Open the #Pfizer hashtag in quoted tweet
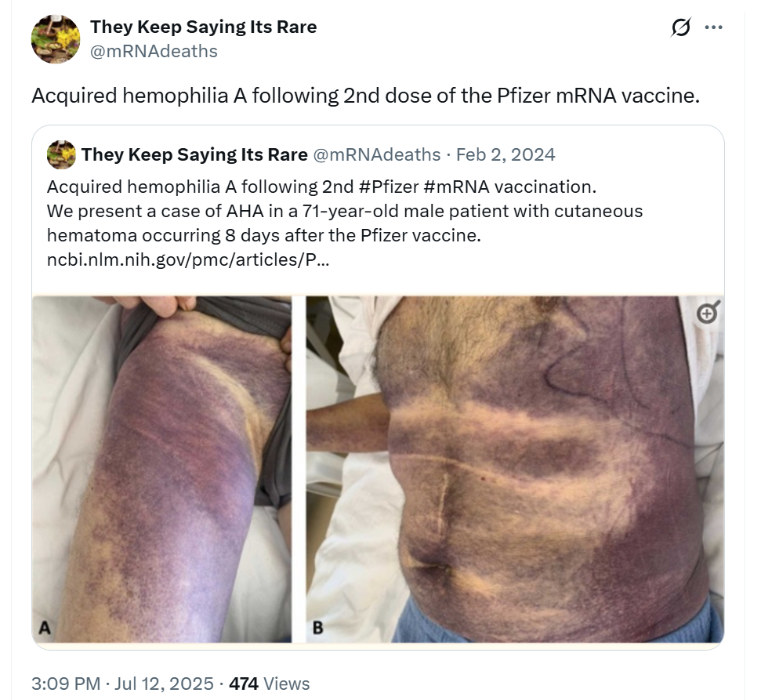This screenshot has width=761, height=700. [x=389, y=187]
